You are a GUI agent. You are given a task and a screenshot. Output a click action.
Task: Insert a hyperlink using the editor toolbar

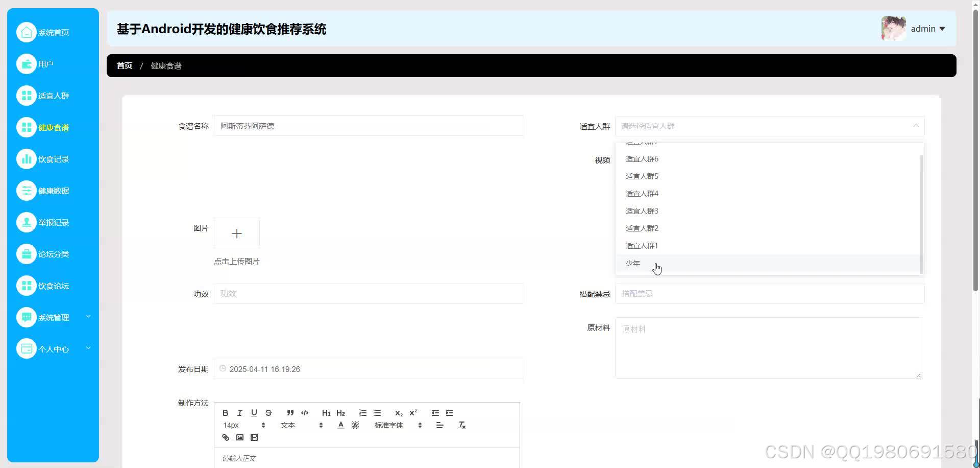point(225,437)
